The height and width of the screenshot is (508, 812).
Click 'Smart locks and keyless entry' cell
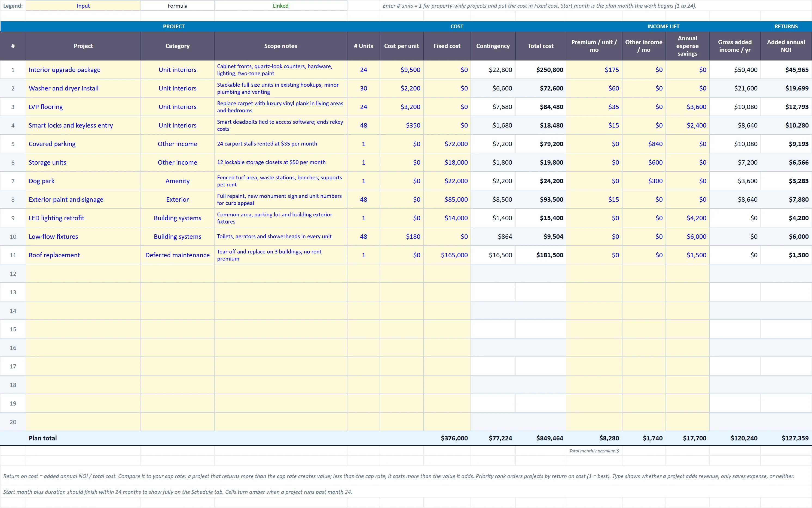click(x=83, y=125)
